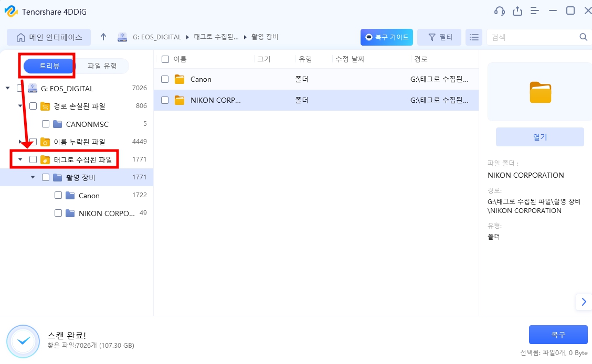Sort by 이름 column header
The height and width of the screenshot is (364, 592).
coord(179,59)
